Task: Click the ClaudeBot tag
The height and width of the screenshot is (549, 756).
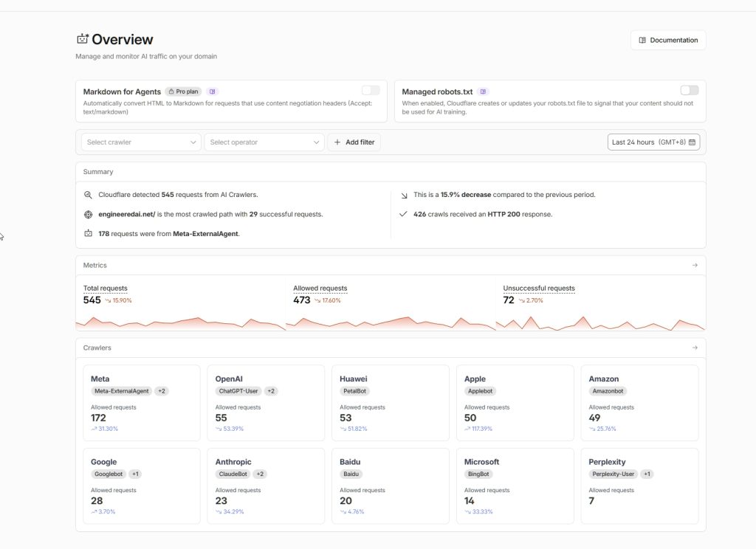Action: point(233,474)
